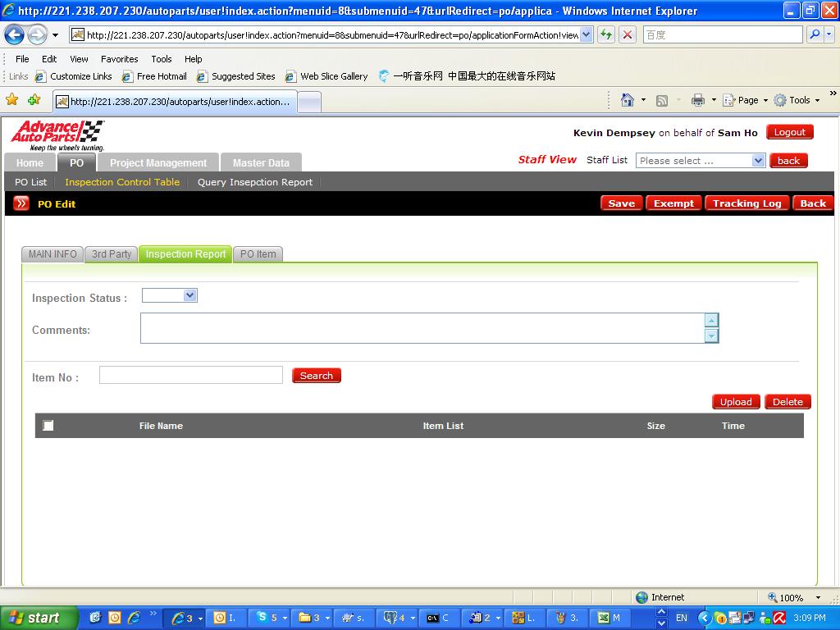Click the browser Home icon
Image resolution: width=840 pixels, height=630 pixels.
click(628, 100)
